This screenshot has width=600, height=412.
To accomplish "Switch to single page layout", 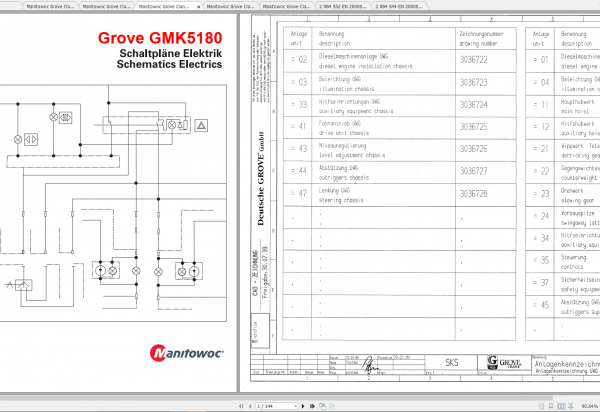I will tap(541, 406).
